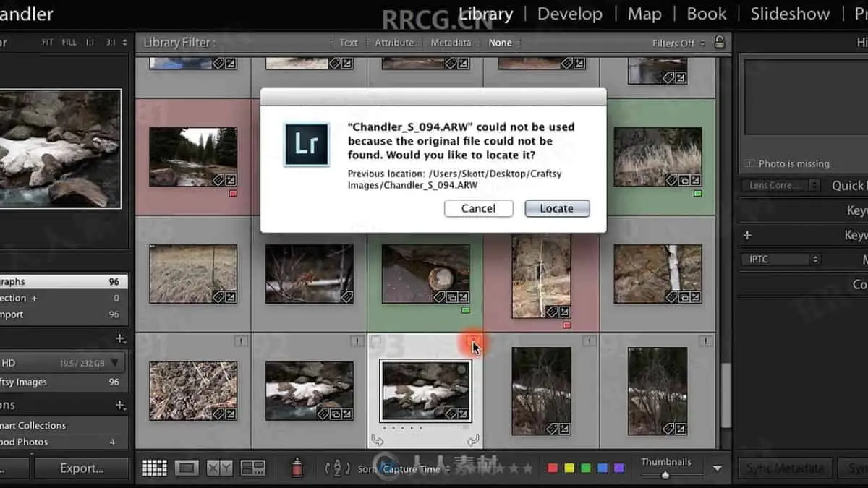Switch to the Develop module
Image resolution: width=868 pixels, height=488 pixels.
click(570, 14)
